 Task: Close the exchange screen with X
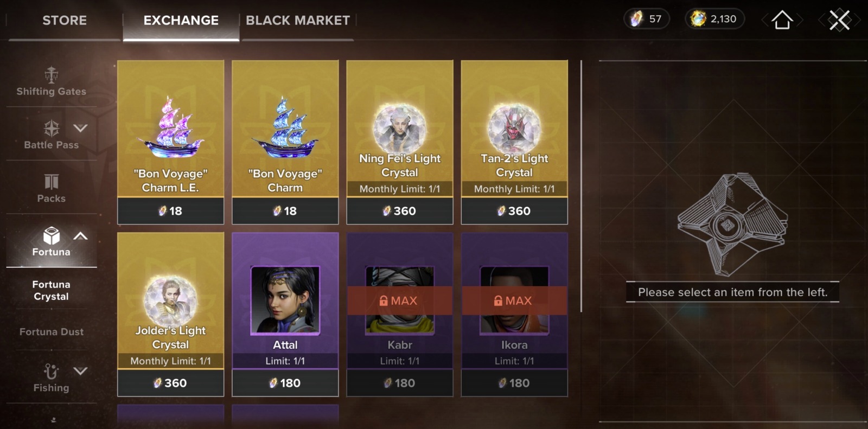click(839, 20)
